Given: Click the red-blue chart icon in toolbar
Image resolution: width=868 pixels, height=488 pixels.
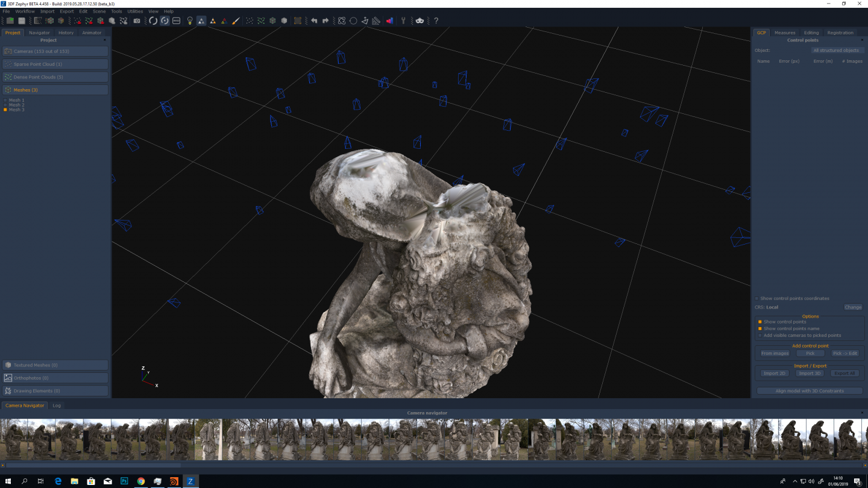Looking at the screenshot, I should click(x=389, y=20).
